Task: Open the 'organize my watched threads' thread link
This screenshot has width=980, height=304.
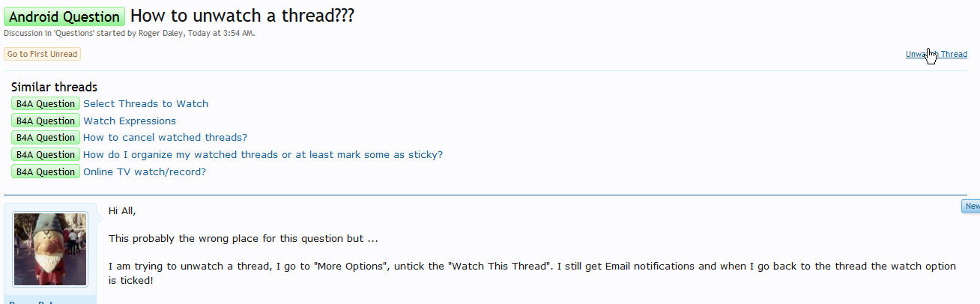Action: click(x=262, y=155)
